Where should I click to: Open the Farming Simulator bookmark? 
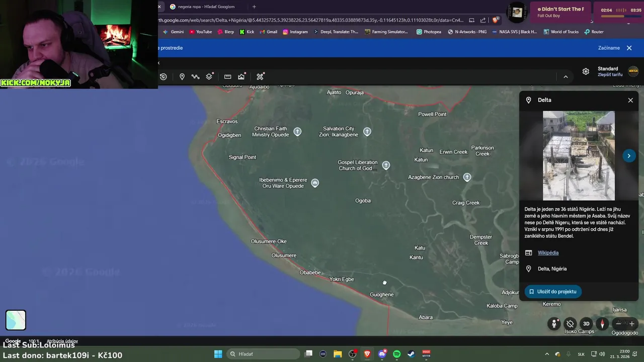coord(386,32)
